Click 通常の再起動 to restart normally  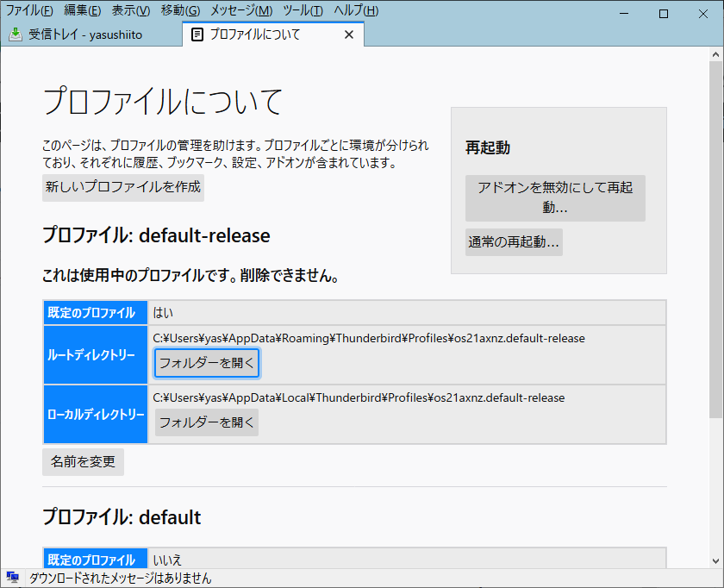(x=514, y=242)
